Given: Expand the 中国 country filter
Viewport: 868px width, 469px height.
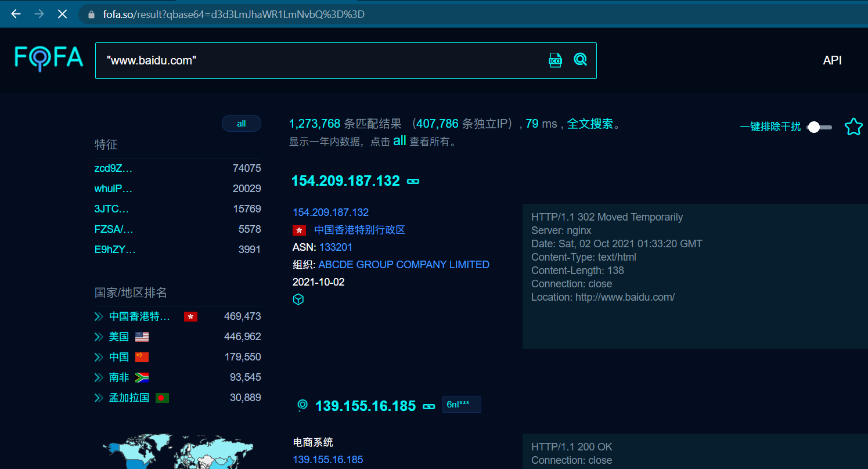Looking at the screenshot, I should (99, 357).
